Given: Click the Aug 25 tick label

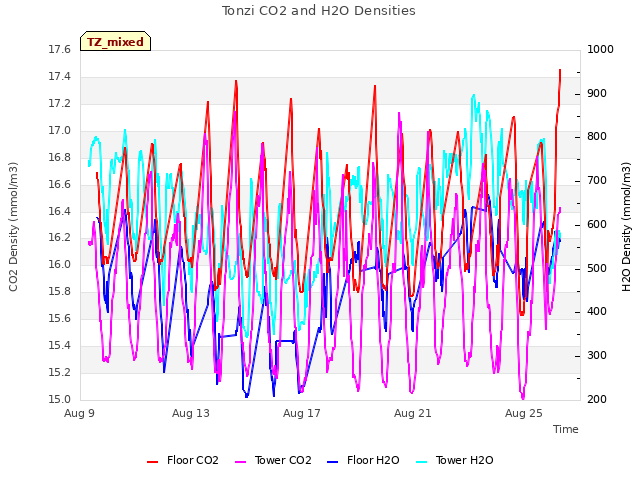Looking at the screenshot, I should point(524,413).
